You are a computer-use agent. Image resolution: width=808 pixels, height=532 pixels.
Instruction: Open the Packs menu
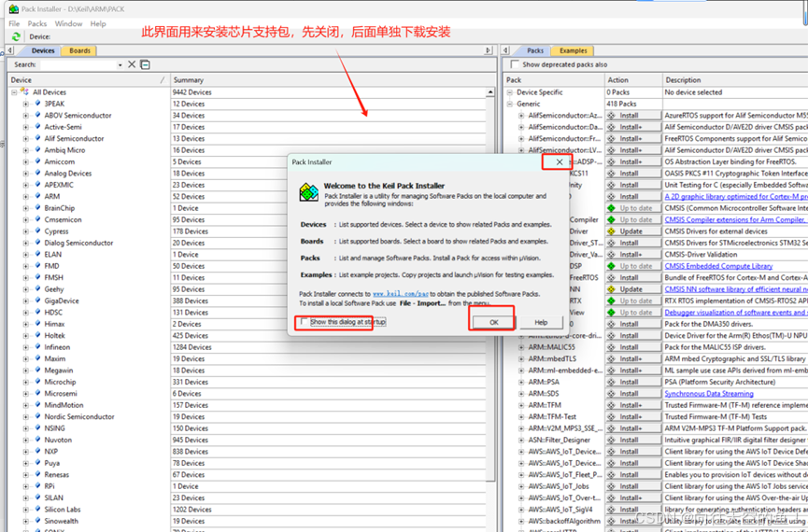coord(37,23)
